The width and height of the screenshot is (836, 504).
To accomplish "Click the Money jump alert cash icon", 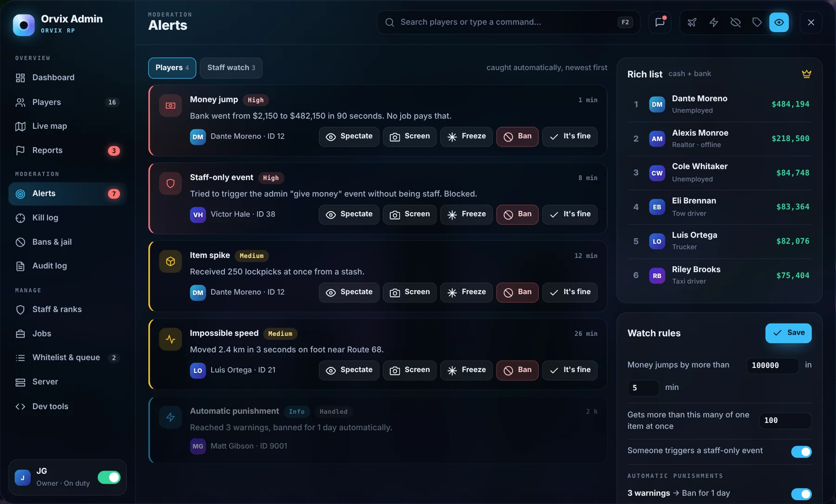I will click(170, 105).
